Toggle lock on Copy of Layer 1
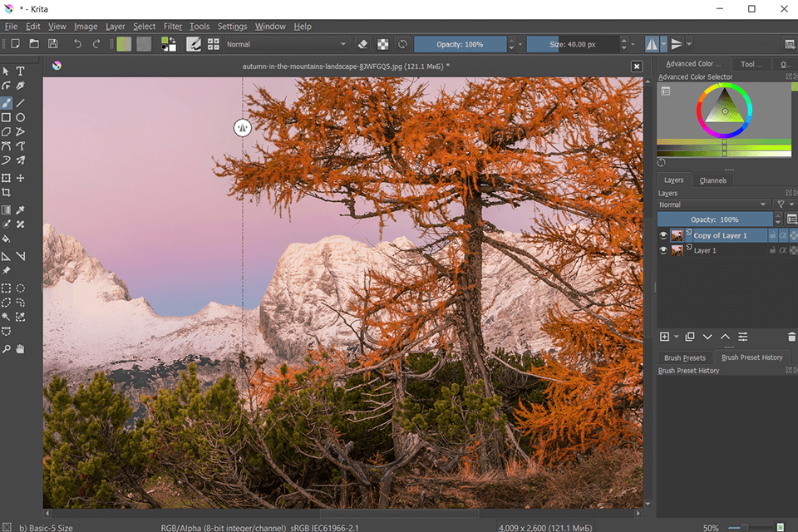 coord(772,235)
